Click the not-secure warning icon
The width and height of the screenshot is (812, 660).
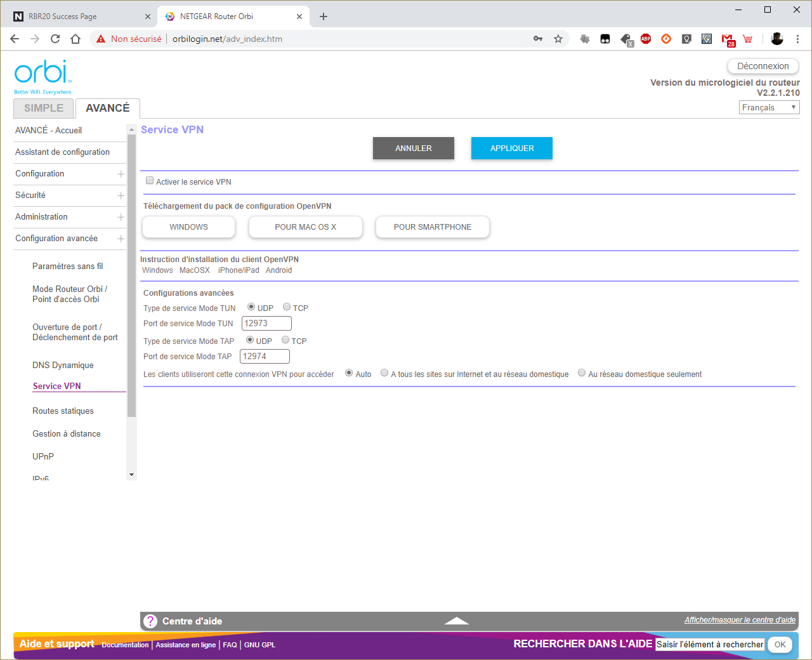click(100, 39)
